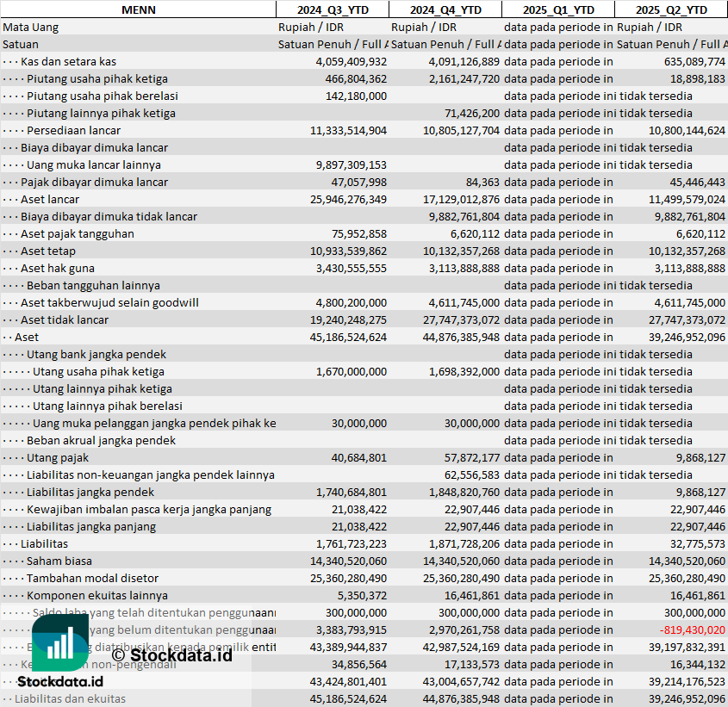Click the Tambahan modal disetor row label
The image size is (728, 707).
click(92, 578)
